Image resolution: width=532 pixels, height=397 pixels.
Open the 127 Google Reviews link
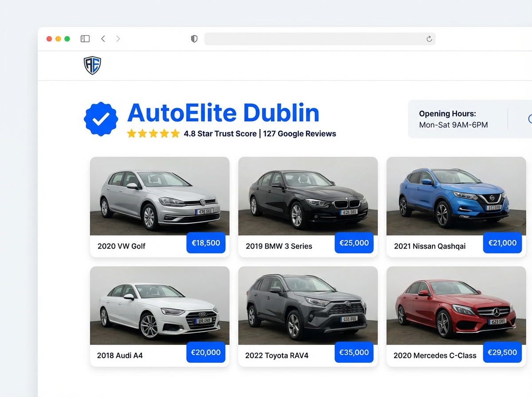[x=299, y=133]
